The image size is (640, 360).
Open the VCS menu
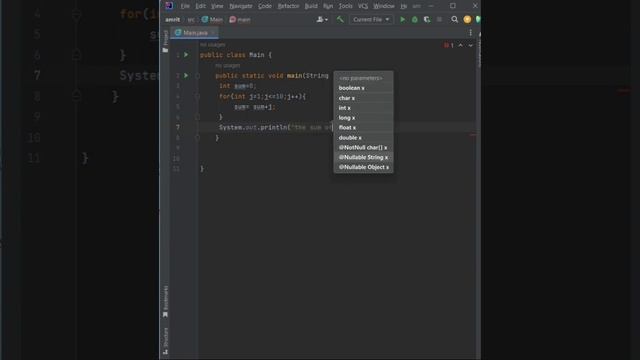[363, 6]
